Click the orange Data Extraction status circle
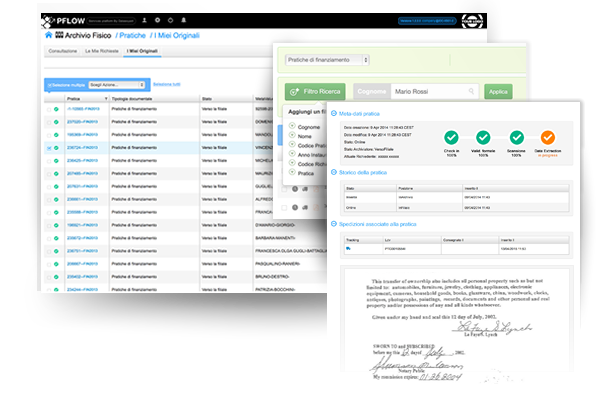 [548, 138]
